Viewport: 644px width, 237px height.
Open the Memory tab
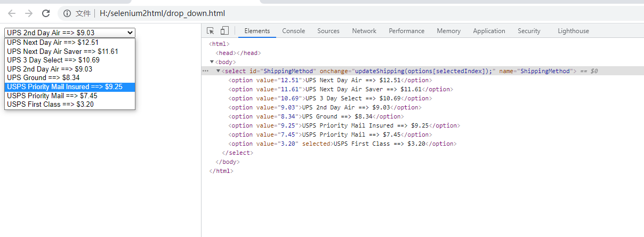click(x=448, y=31)
